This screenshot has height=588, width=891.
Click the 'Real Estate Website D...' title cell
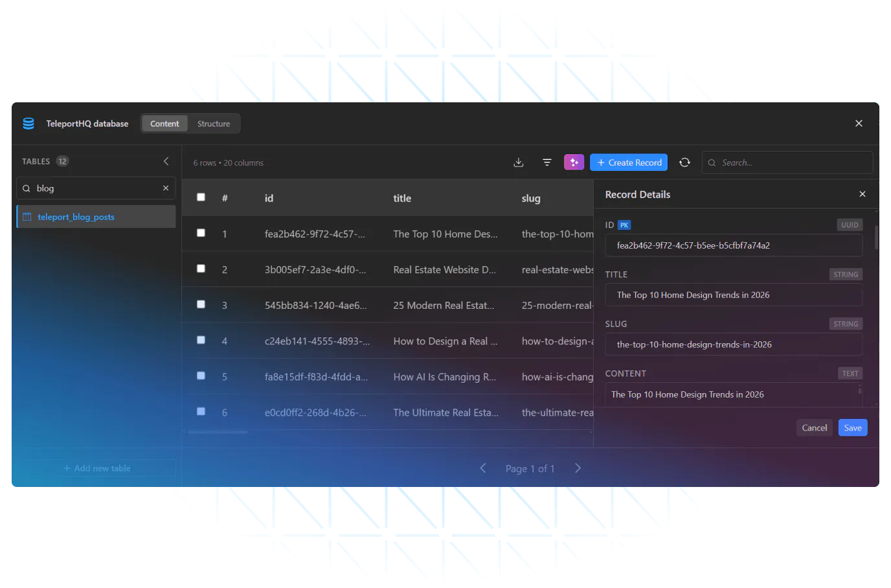coord(444,269)
